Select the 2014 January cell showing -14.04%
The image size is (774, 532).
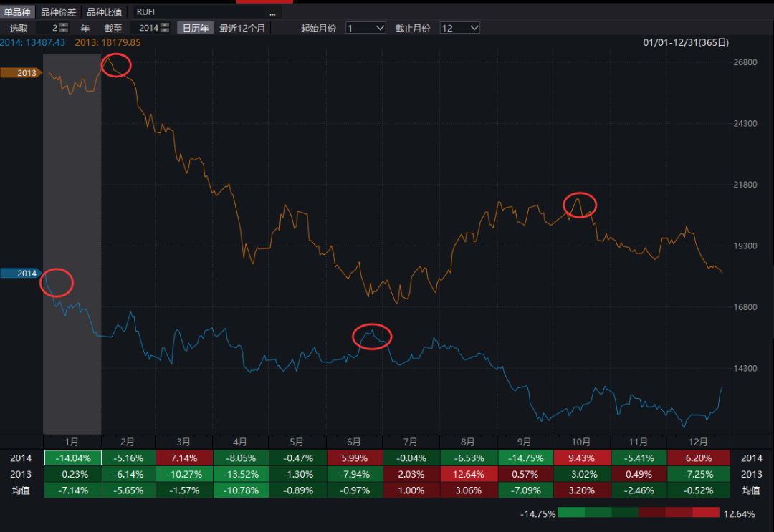click(72, 458)
